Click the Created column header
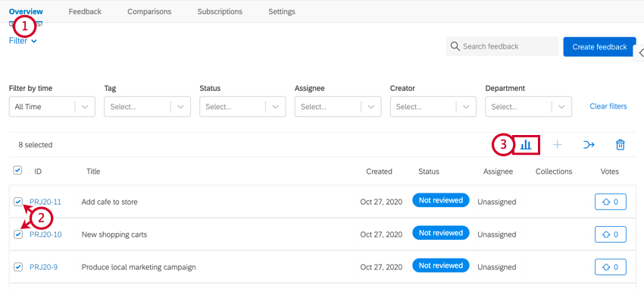 (379, 171)
